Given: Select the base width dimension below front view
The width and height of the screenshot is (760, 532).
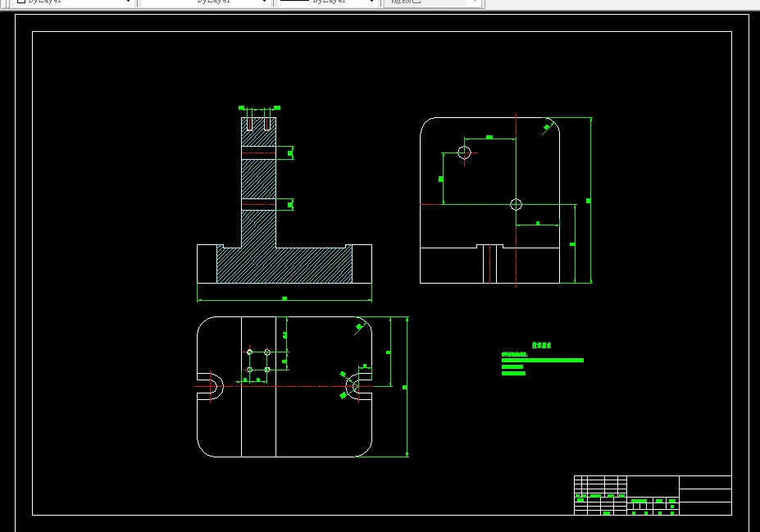Looking at the screenshot, I should pos(284,299).
